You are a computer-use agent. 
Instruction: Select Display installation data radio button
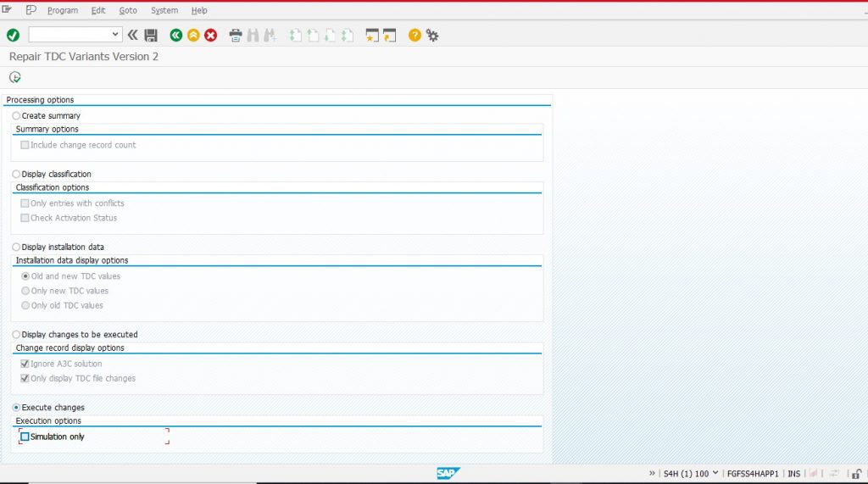tap(16, 247)
